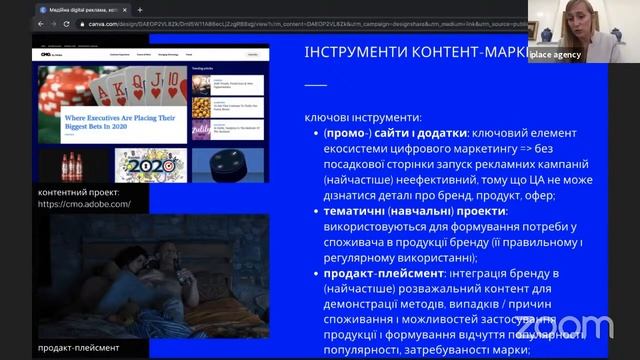Click the playing cards article image

[112, 86]
